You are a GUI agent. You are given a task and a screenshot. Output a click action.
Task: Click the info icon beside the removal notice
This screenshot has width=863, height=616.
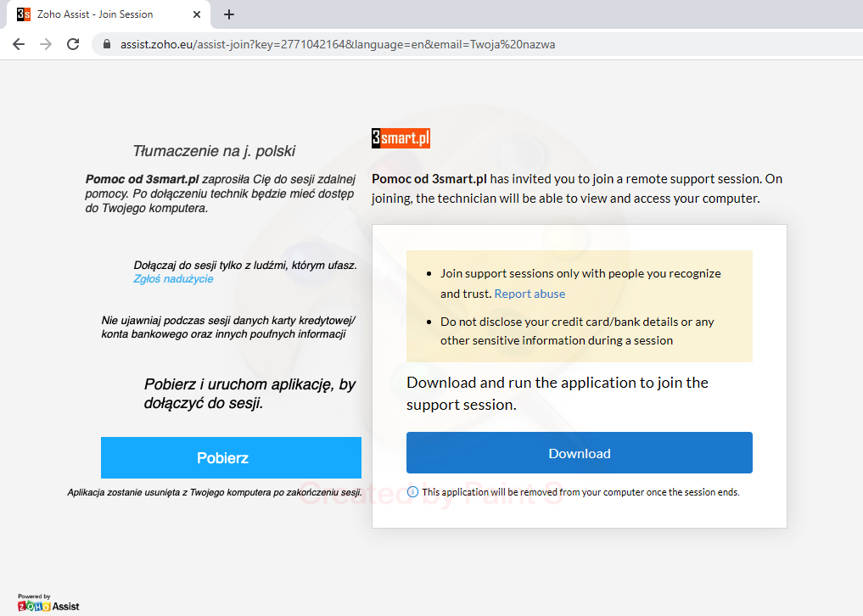tap(412, 492)
